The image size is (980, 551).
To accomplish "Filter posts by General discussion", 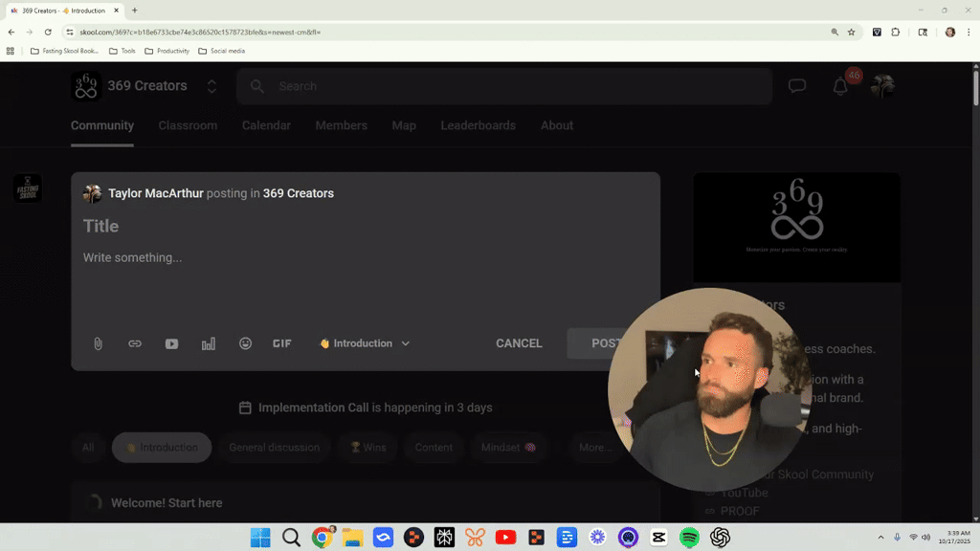I will pyautogui.click(x=274, y=448).
